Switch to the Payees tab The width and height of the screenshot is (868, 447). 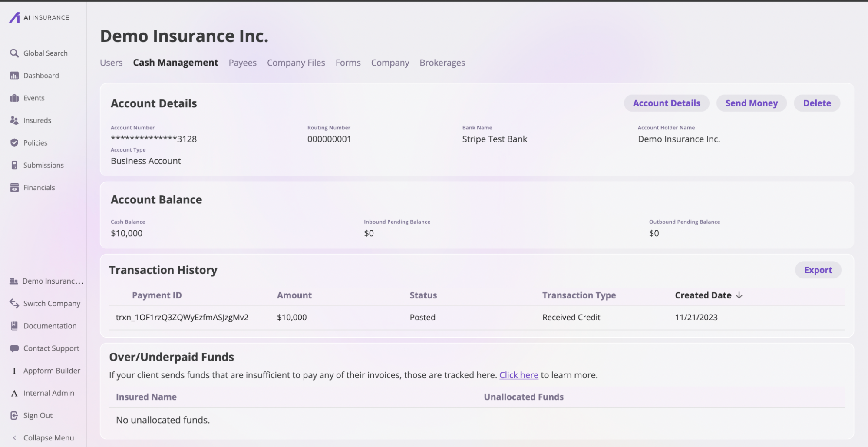(x=243, y=63)
